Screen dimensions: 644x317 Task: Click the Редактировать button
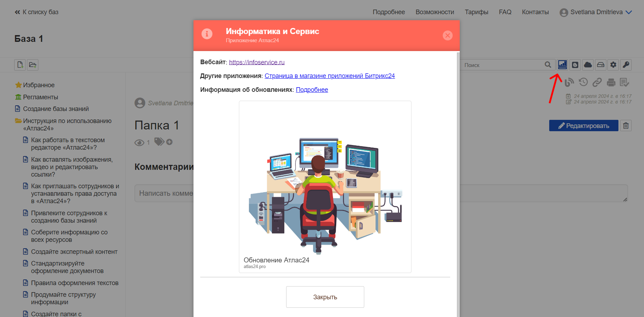pos(584,126)
